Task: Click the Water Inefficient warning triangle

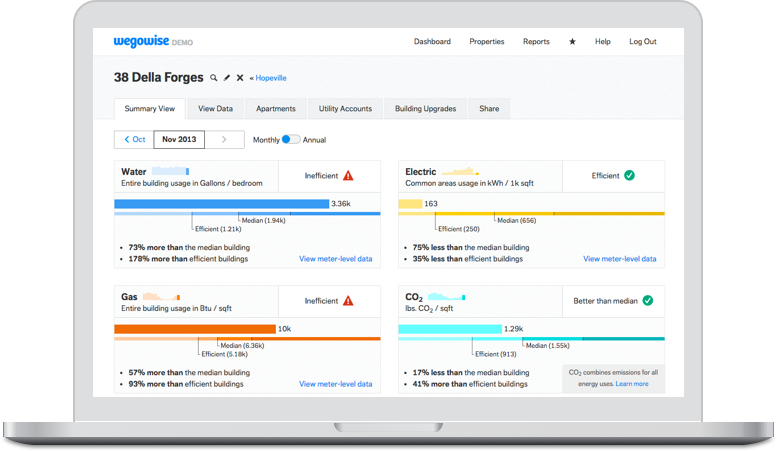Action: [348, 175]
